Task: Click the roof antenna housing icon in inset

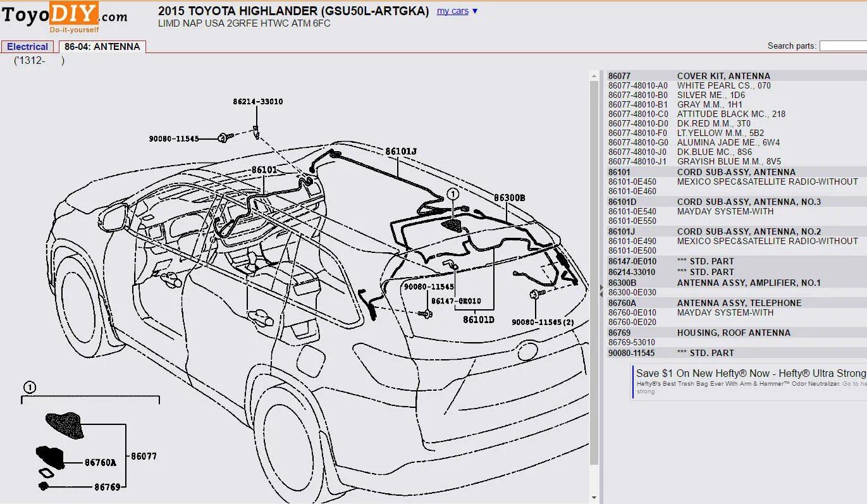Action: tap(44, 486)
